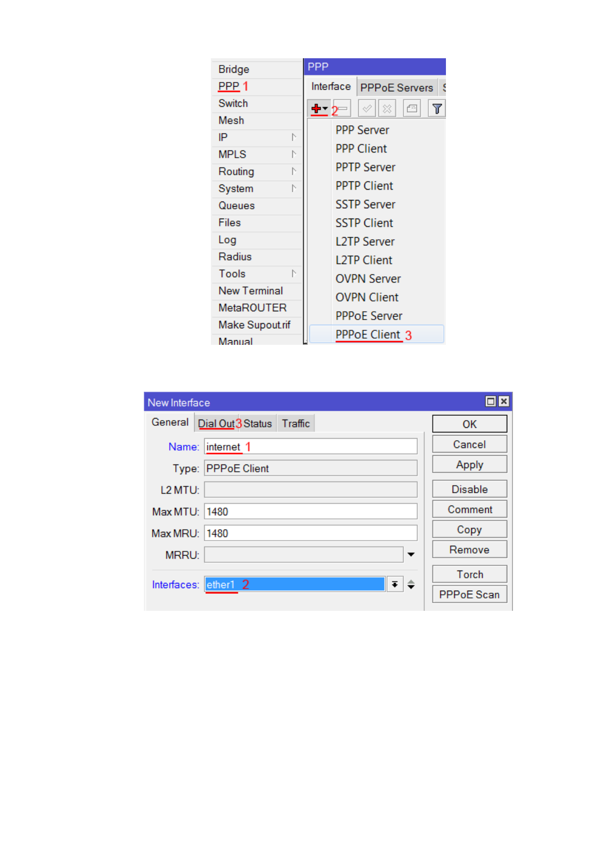
Task: Click the Max MRU input field
Action: [x=311, y=533]
